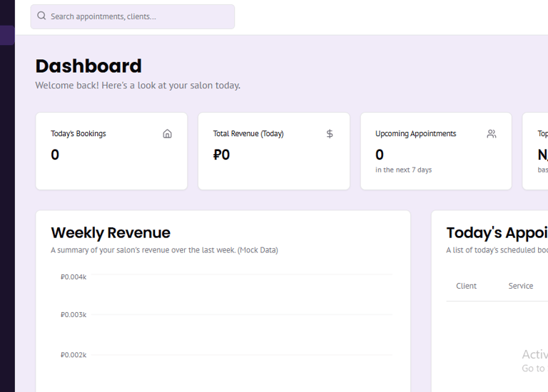548x392 pixels.
Task: Click the Total Revenue (Today) label
Action: [248, 133]
